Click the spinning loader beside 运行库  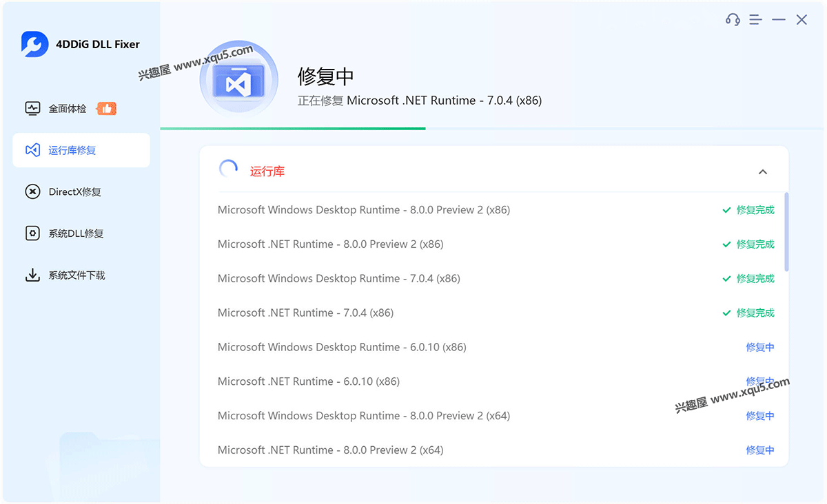pyautogui.click(x=228, y=169)
